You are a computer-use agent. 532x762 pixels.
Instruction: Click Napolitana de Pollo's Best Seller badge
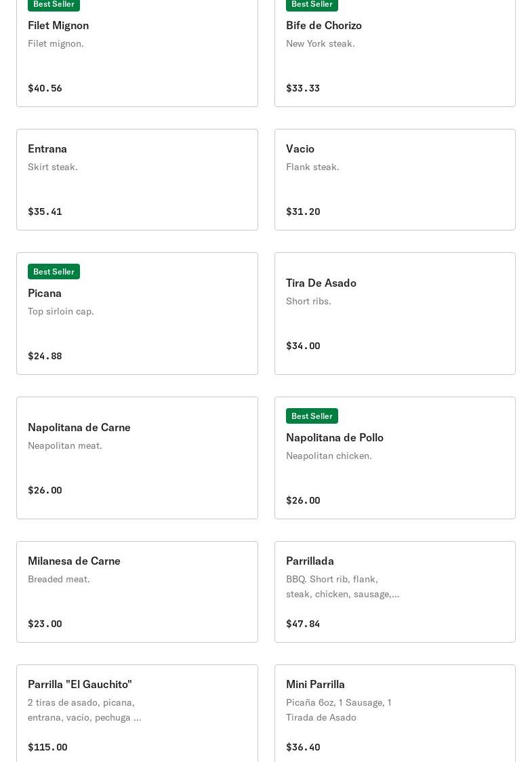click(x=312, y=416)
